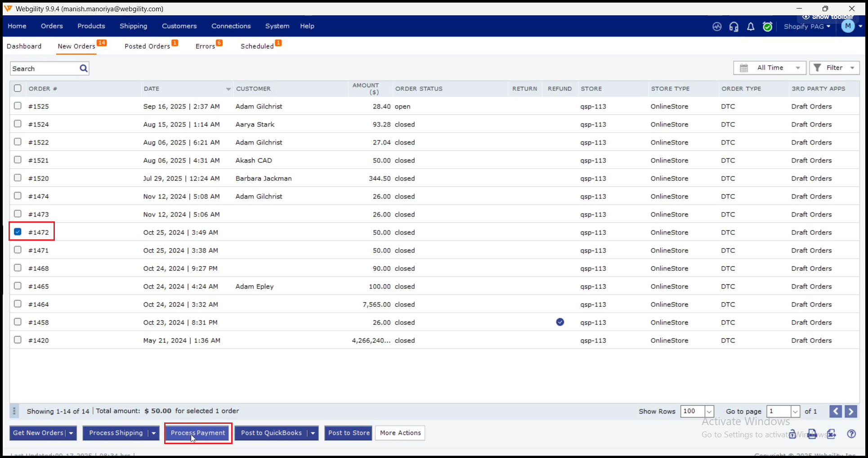This screenshot has height=458, width=868.
Task: Click into the Search input field
Action: [x=44, y=68]
